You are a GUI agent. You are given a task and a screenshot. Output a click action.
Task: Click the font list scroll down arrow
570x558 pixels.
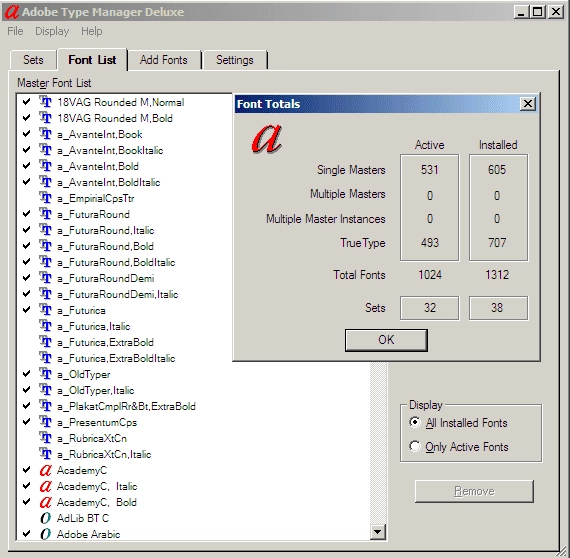378,532
